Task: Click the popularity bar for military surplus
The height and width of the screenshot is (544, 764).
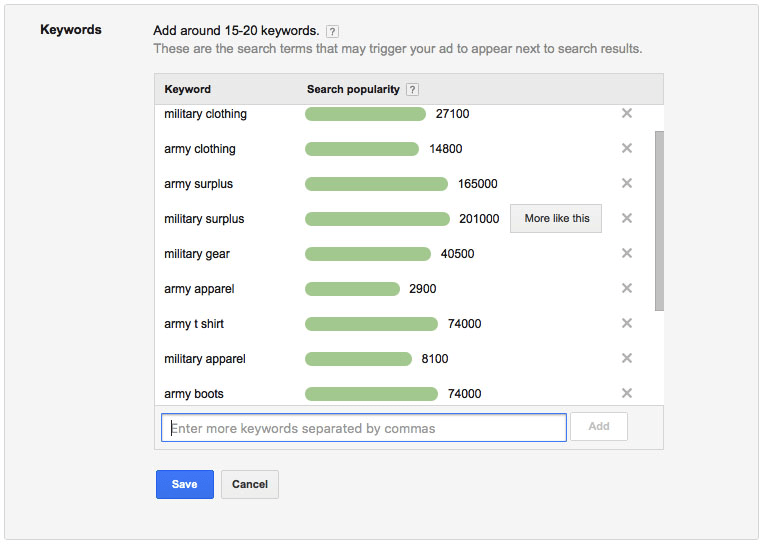Action: 377,219
